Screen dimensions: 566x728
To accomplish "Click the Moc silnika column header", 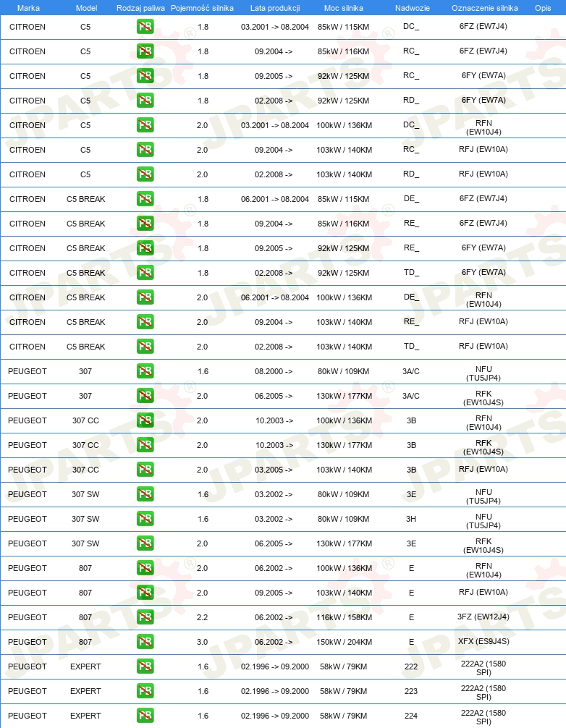I will [x=344, y=8].
